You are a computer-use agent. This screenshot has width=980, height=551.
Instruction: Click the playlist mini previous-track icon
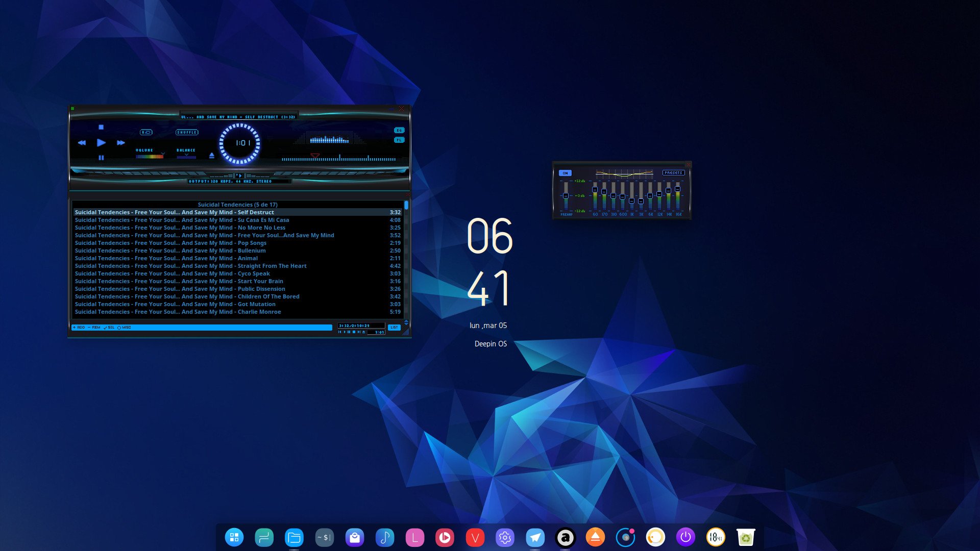pyautogui.click(x=340, y=332)
